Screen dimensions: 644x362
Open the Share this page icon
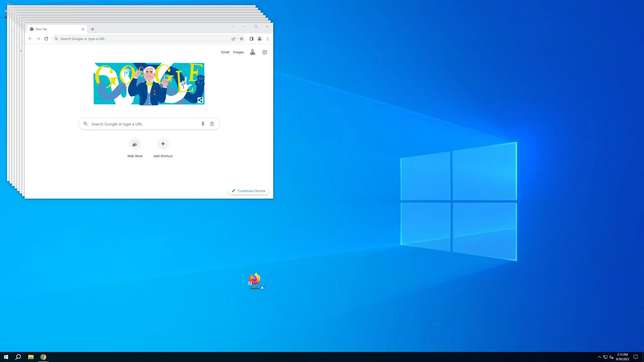coord(233,39)
